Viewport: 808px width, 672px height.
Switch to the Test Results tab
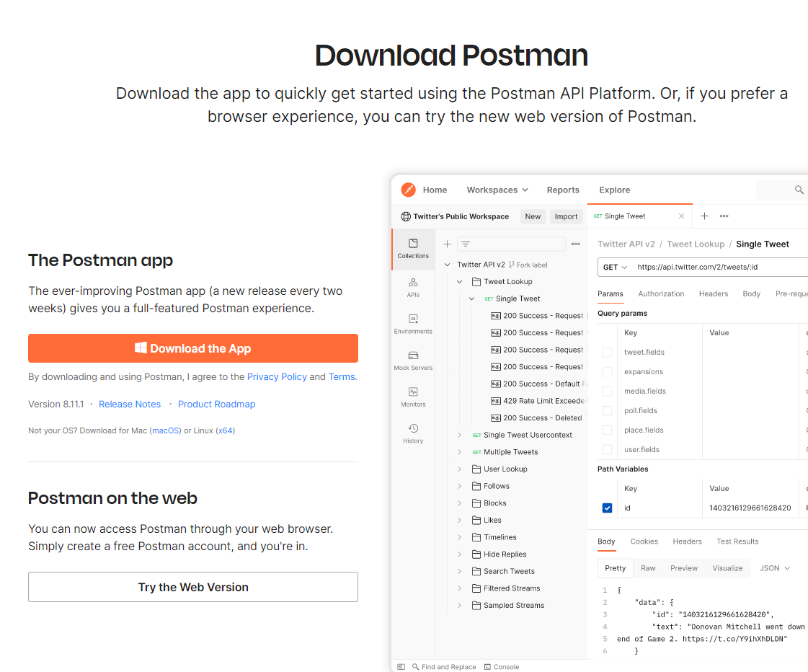(x=737, y=541)
